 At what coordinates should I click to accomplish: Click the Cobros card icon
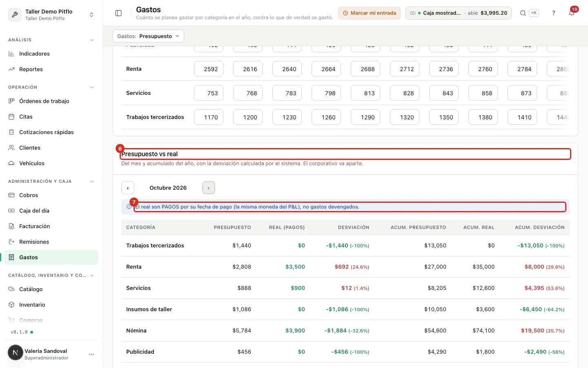[11, 195]
